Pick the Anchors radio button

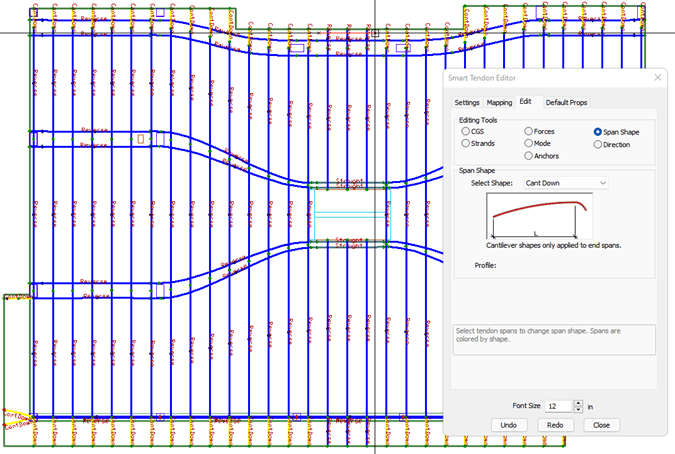point(529,155)
